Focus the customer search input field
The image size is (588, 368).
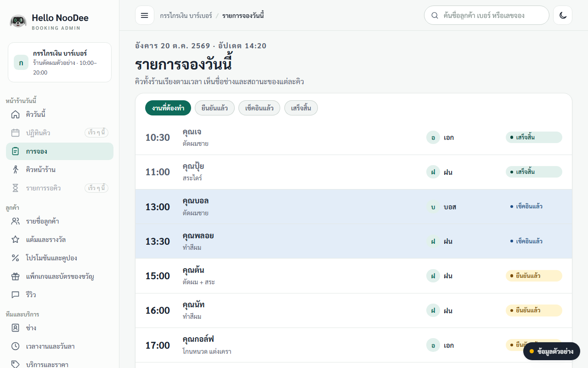point(486,15)
